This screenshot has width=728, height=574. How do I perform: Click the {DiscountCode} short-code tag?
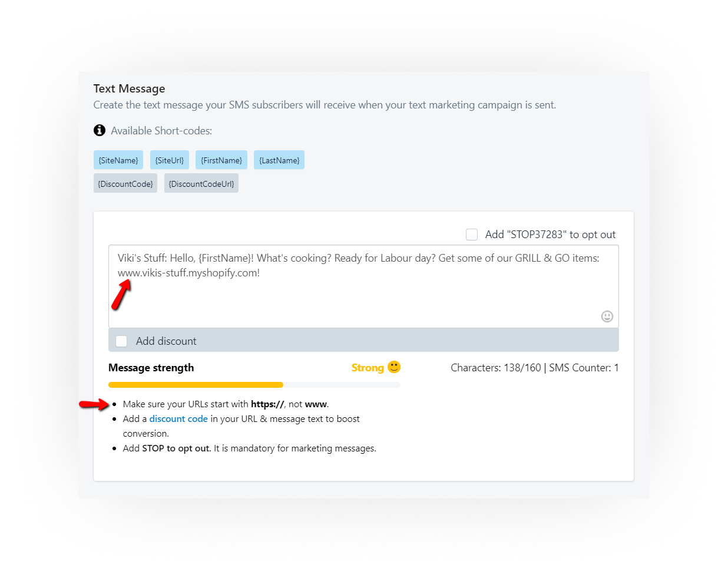[125, 184]
